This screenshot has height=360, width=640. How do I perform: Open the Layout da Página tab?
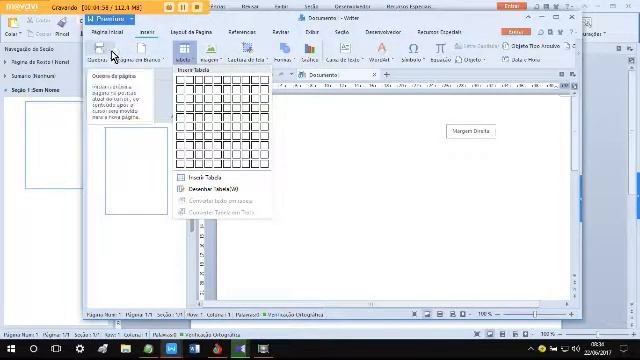191,32
